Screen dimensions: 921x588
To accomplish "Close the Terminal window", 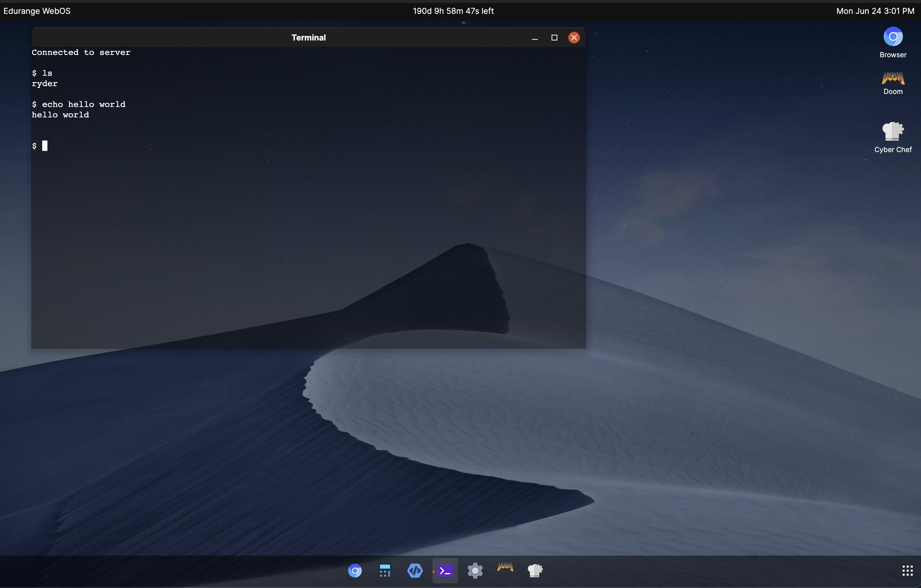I will click(x=574, y=38).
